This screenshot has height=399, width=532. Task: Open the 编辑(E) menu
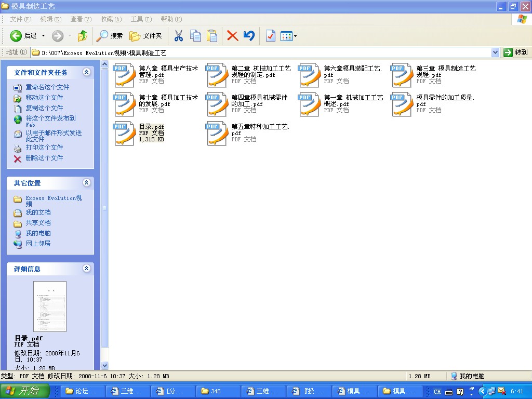click(50, 19)
